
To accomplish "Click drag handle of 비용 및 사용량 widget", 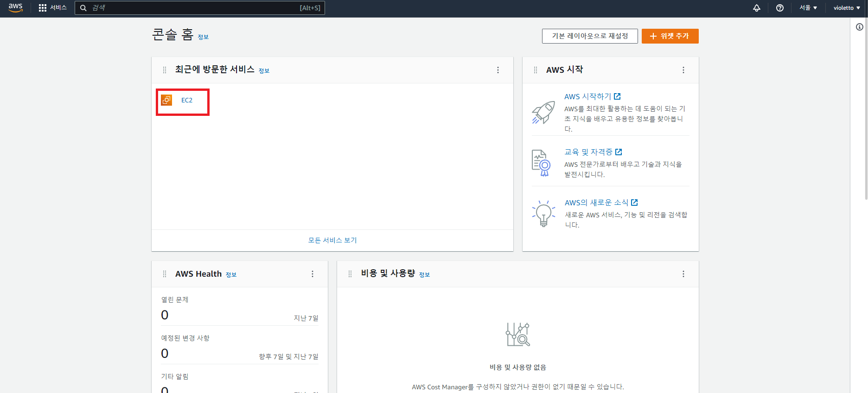I will coord(350,274).
